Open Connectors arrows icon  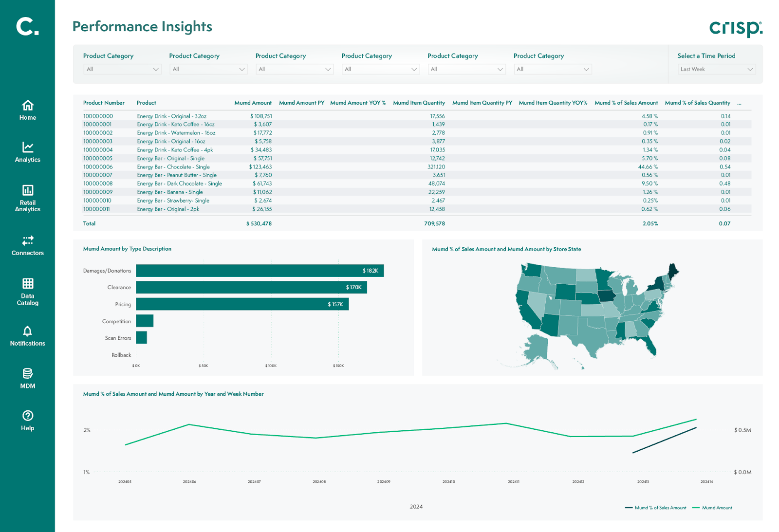(x=28, y=240)
